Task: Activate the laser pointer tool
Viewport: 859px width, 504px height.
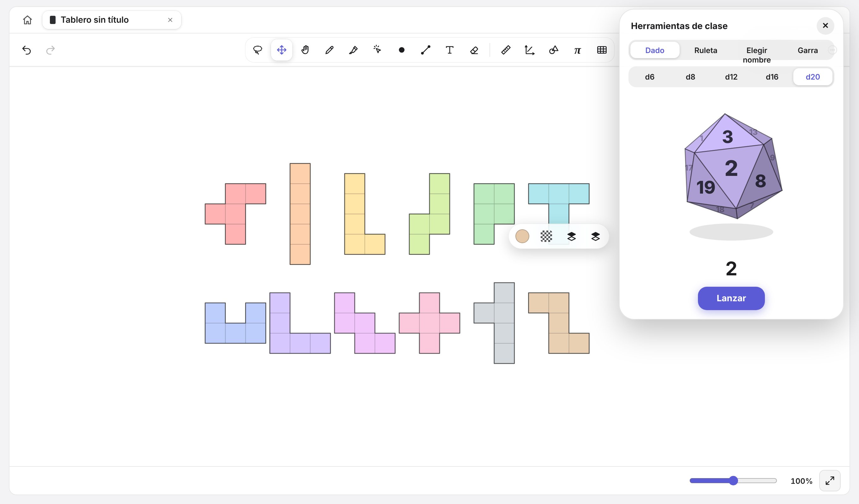Action: click(x=377, y=50)
